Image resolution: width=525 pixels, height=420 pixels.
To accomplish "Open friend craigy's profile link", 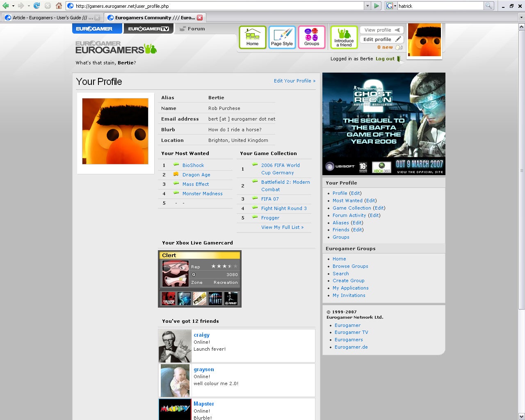I will 201,335.
